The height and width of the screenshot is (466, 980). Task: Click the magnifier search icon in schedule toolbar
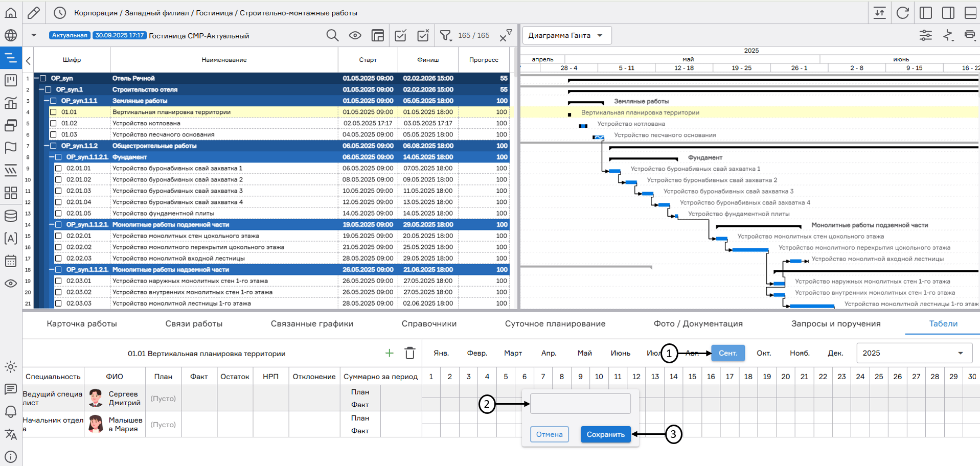[332, 35]
